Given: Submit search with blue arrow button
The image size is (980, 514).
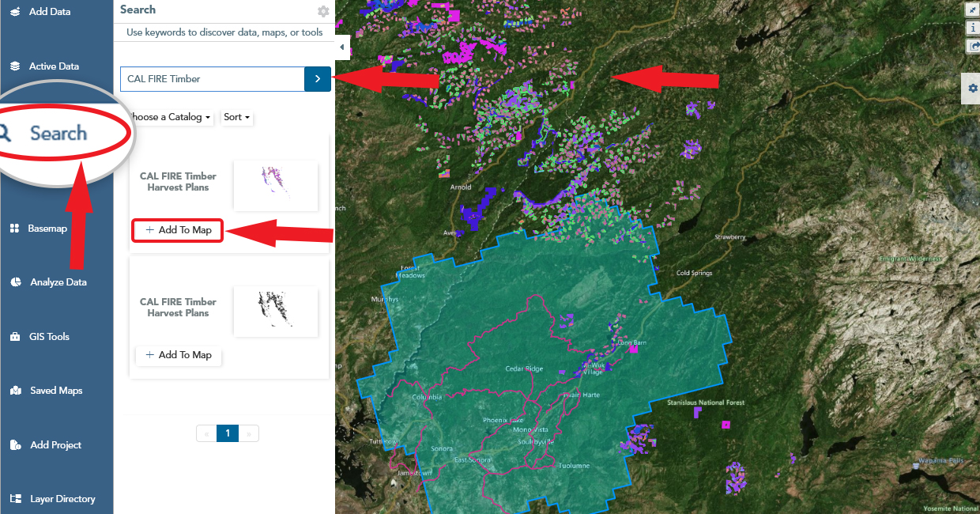Looking at the screenshot, I should click(318, 79).
